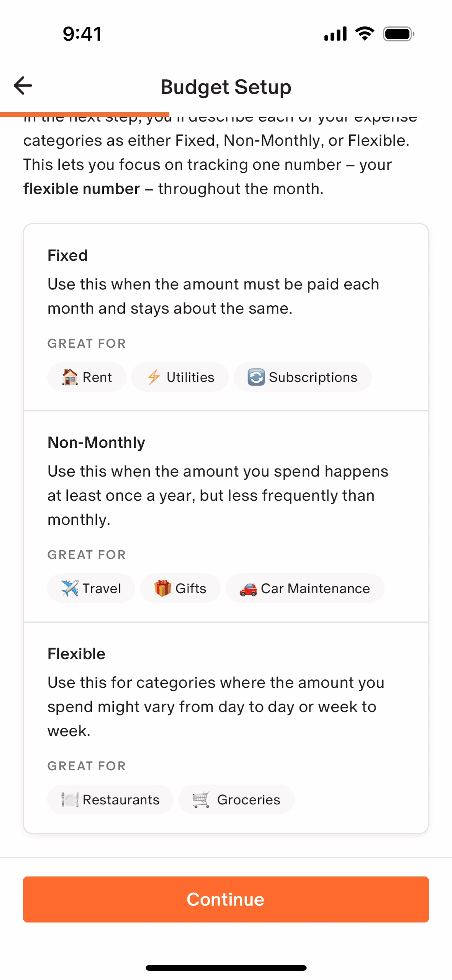This screenshot has width=452, height=980.
Task: Click the house icon beside Rent
Action: point(70,377)
